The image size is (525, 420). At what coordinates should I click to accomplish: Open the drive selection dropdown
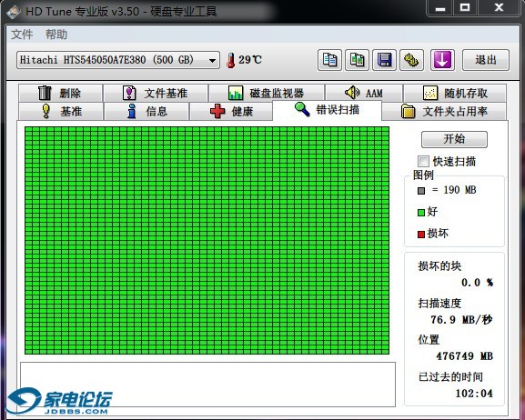click(118, 60)
